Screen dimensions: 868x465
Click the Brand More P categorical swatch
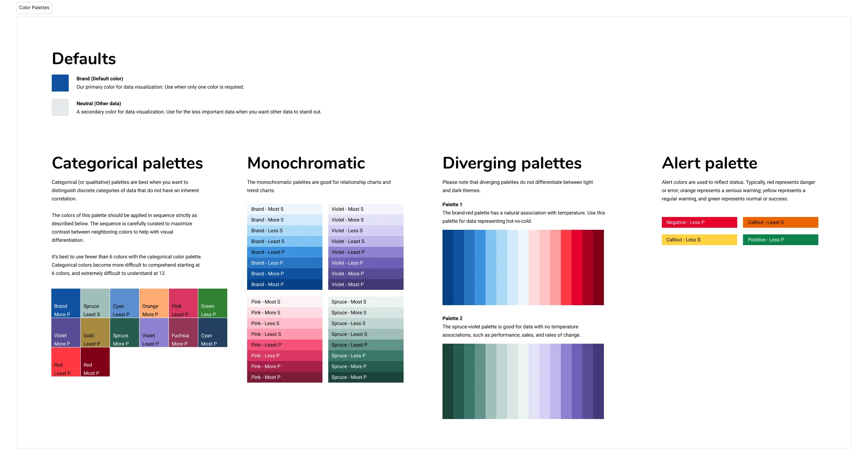[65, 303]
